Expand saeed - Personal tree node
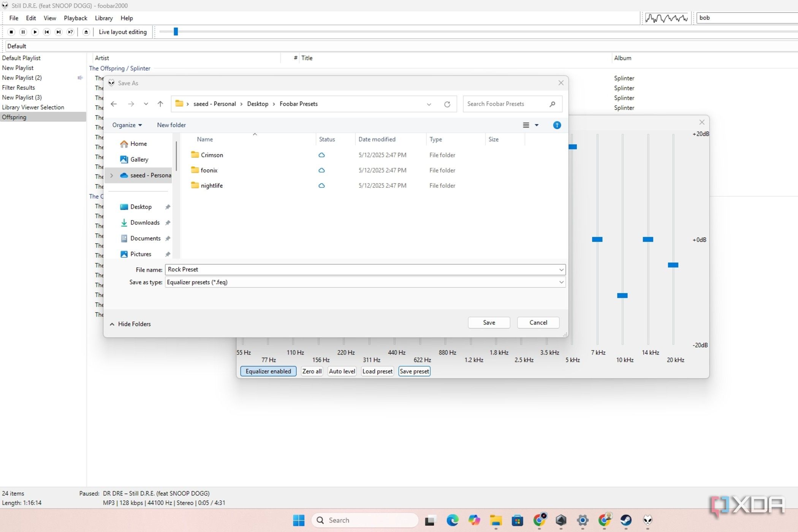 coord(112,175)
